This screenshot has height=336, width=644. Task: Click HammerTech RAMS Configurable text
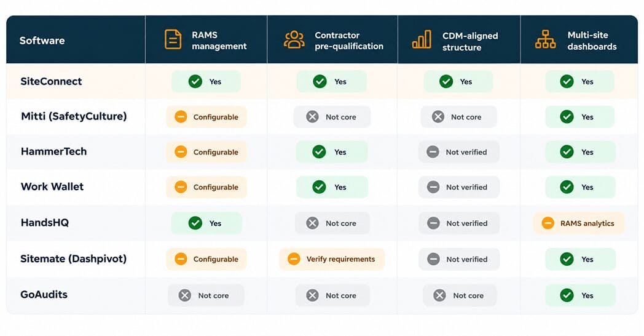pos(216,152)
